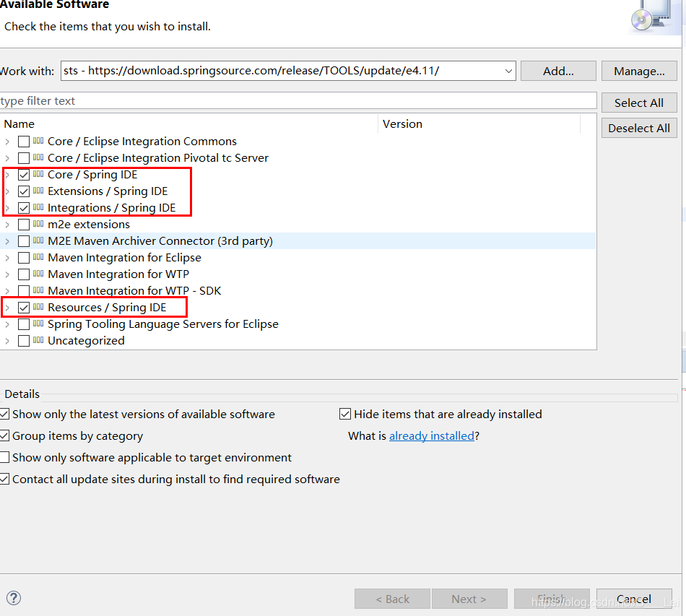Click the category icon beside Extensions / Spring IDE

(x=38, y=191)
